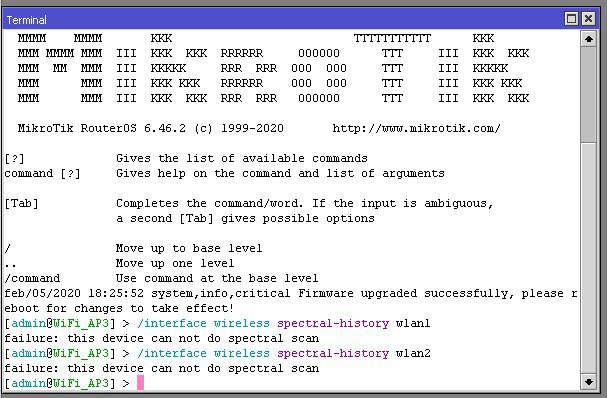Image resolution: width=607 pixels, height=398 pixels.
Task: Click the "TTTTTTTTTTT" banner row
Action: (x=392, y=39)
